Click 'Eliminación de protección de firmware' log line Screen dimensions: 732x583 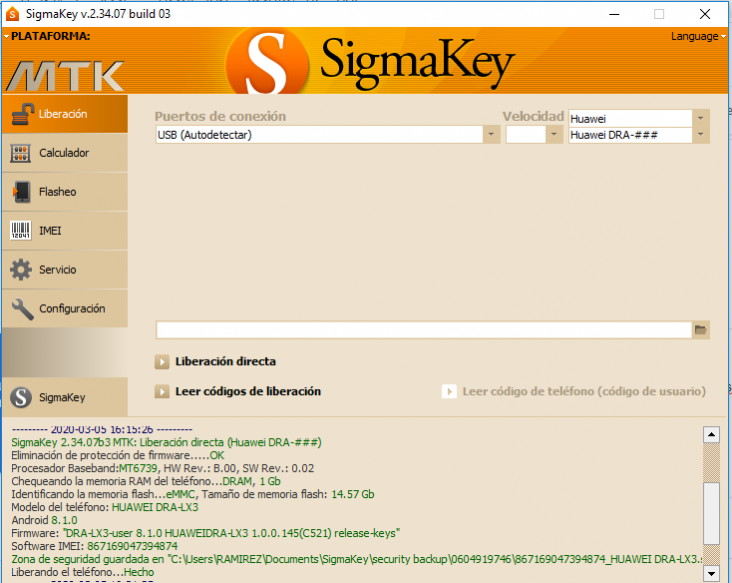(118, 456)
